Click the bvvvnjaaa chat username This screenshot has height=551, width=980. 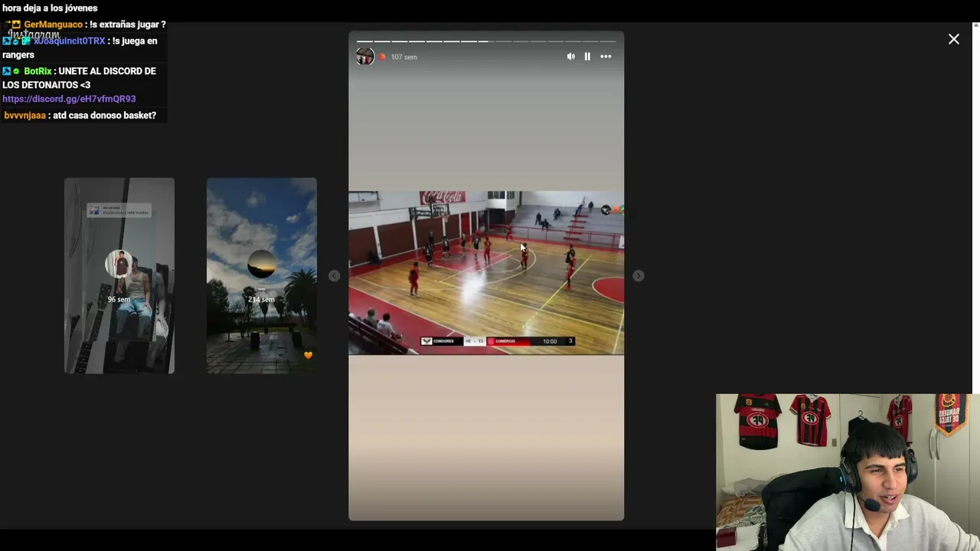[24, 116]
